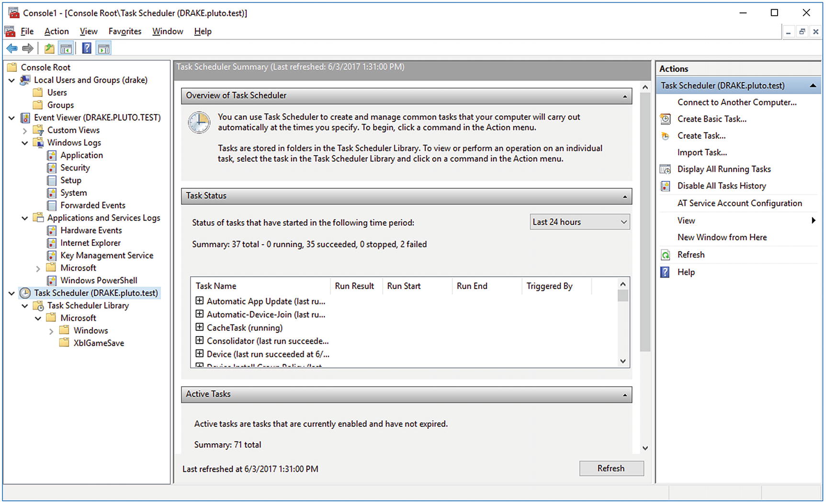Expand the Custom Views node
Viewport: 826px width, 504px height.
25,130
